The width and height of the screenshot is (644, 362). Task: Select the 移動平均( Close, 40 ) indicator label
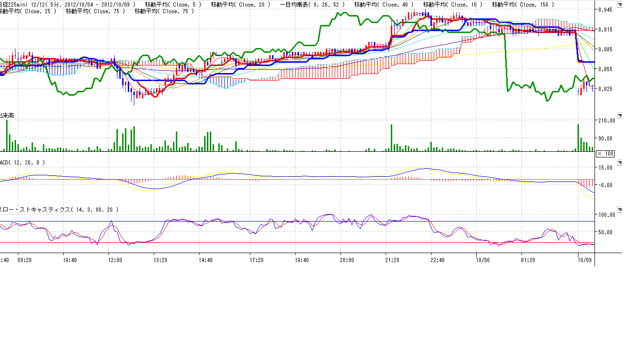(x=384, y=5)
